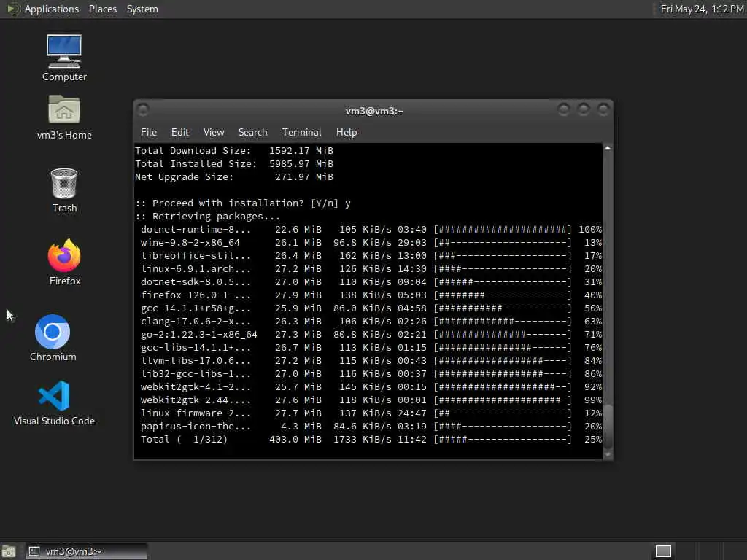Click the papirus-icon-the package name

click(x=196, y=427)
